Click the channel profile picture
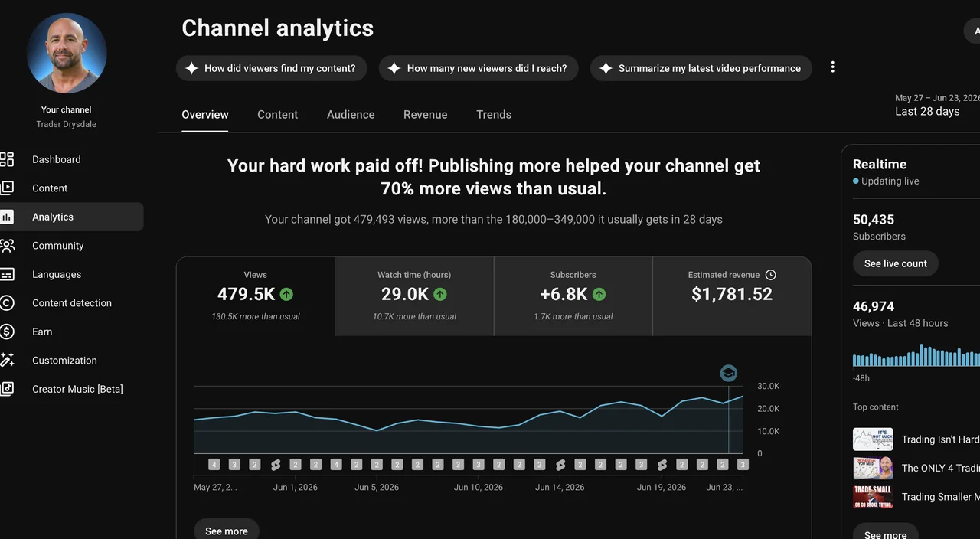The width and height of the screenshot is (980, 539). (x=67, y=53)
